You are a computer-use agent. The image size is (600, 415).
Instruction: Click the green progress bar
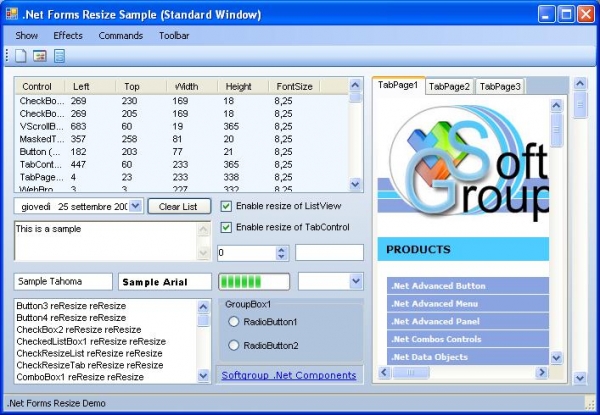click(254, 282)
